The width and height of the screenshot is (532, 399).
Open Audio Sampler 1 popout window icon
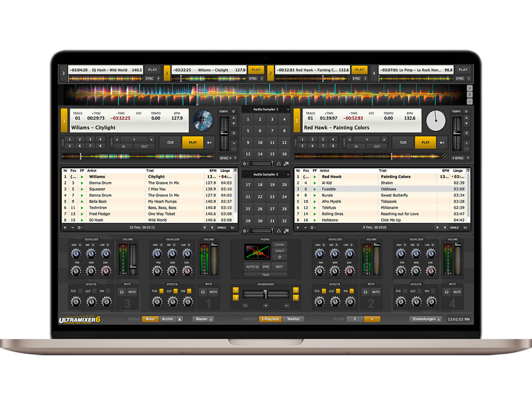(286, 164)
